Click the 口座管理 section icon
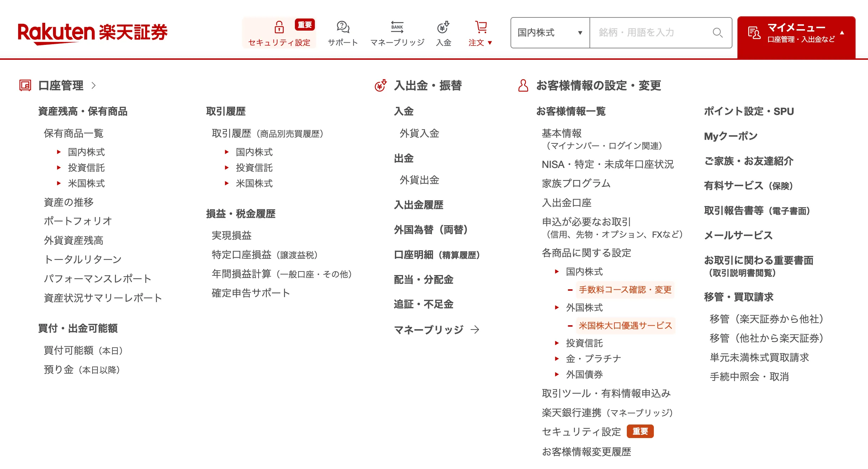This screenshot has height=469, width=868. 25,85
